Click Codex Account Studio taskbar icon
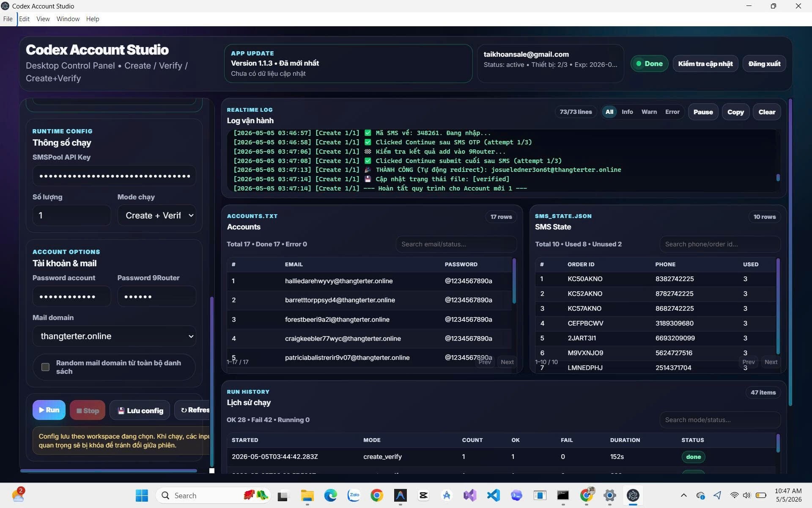Viewport: 812px width, 508px height. pos(633,495)
